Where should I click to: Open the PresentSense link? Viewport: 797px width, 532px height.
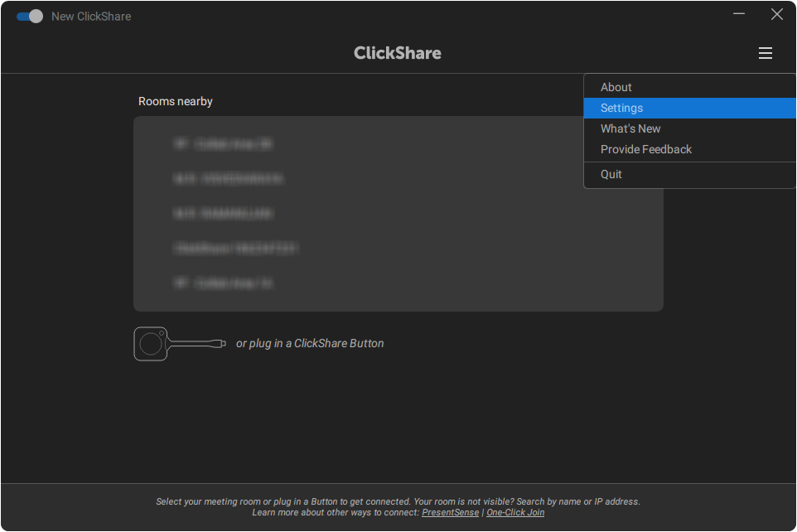(x=450, y=513)
